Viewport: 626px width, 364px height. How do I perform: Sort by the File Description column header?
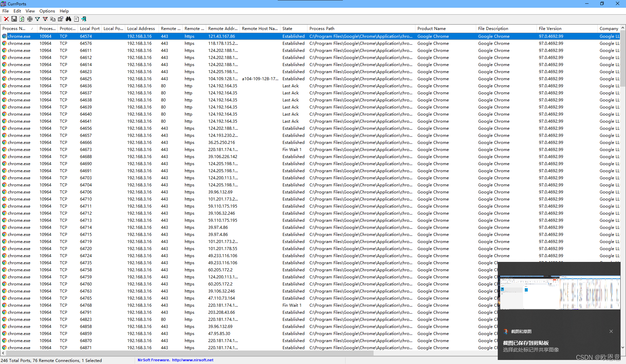tap(506, 29)
